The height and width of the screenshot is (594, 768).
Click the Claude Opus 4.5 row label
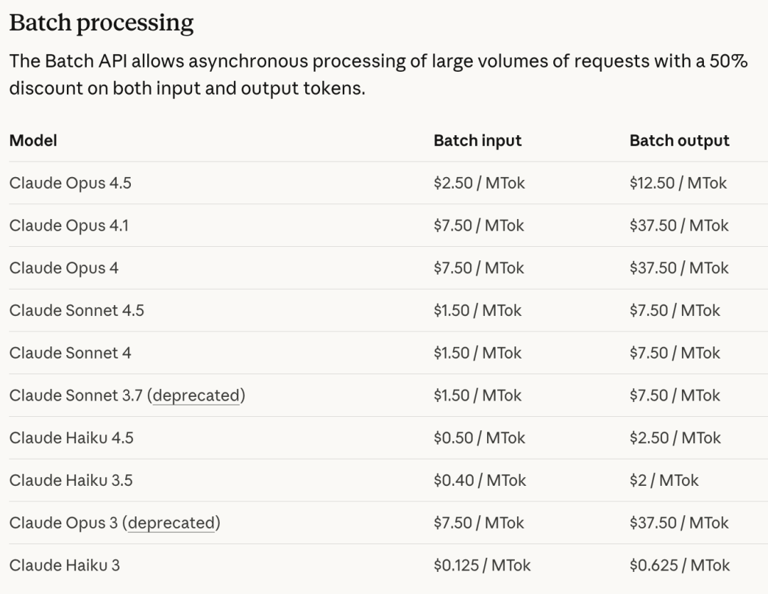[x=70, y=183]
